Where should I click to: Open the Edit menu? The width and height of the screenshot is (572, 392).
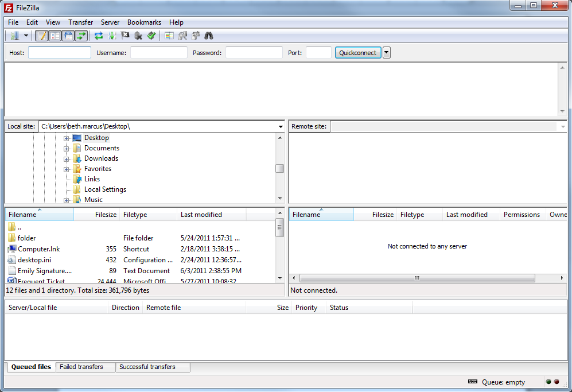point(32,22)
